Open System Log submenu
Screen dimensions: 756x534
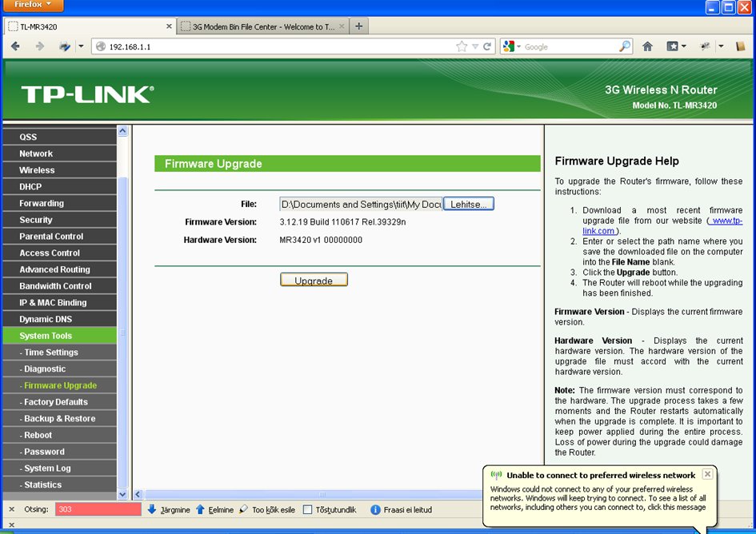coord(60,468)
